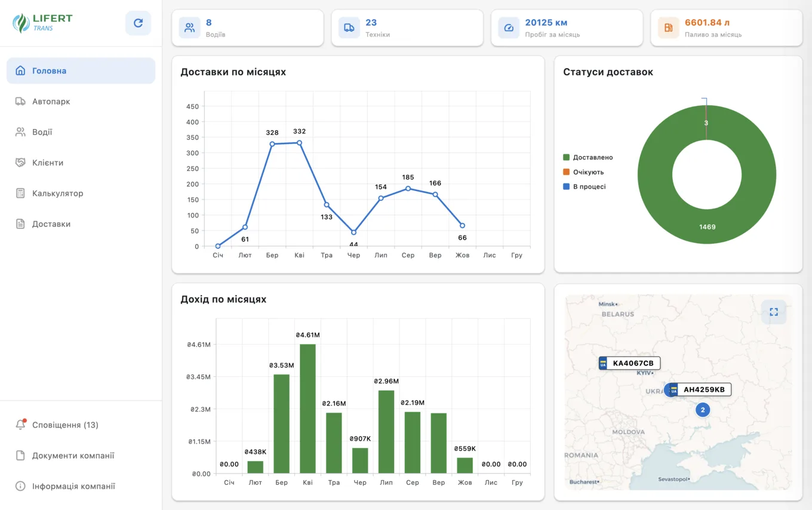Click the Лип income bar ₴2.96M
The image size is (812, 510).
(386, 432)
